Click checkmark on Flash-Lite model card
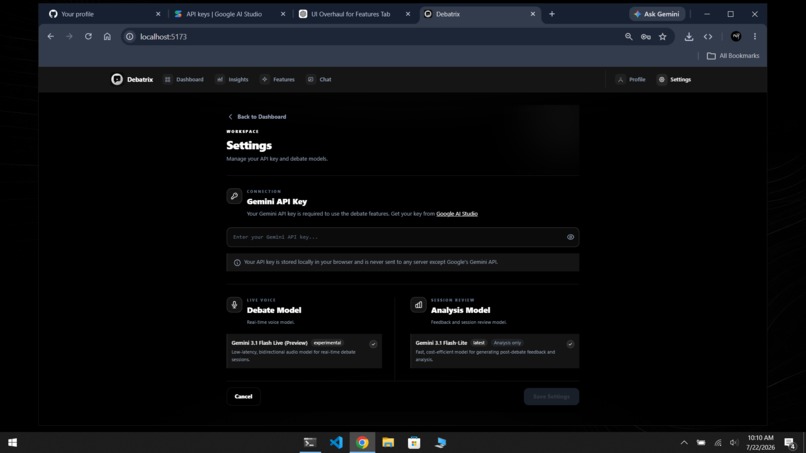This screenshot has width=806, height=453. point(570,344)
